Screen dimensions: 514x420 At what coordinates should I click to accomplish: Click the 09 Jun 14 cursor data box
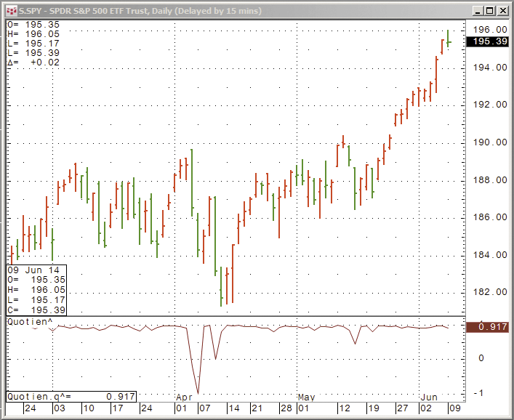click(36, 290)
